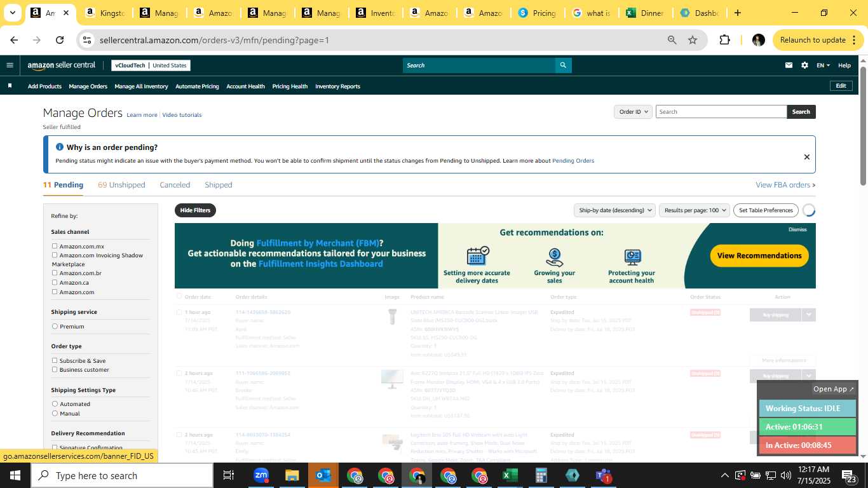868x488 pixels.
Task: Open the tab search dropdown arrow
Action: pyautogui.click(x=12, y=13)
